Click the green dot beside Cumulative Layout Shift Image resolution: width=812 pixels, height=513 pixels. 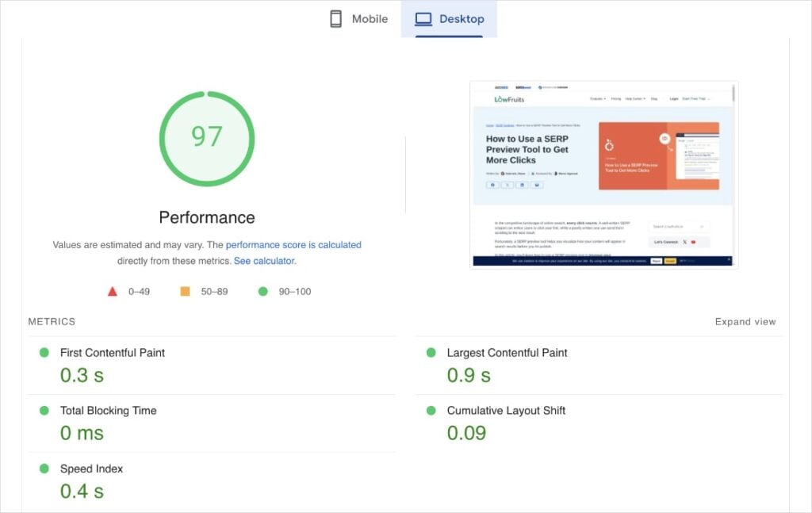click(x=431, y=411)
